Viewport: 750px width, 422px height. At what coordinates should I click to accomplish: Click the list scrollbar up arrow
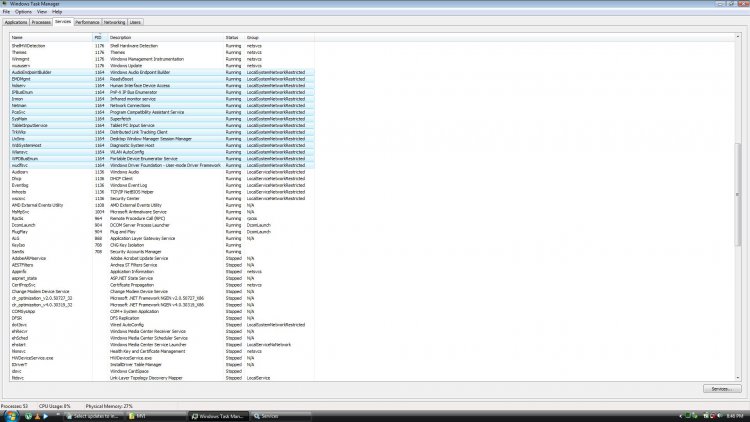click(737, 37)
